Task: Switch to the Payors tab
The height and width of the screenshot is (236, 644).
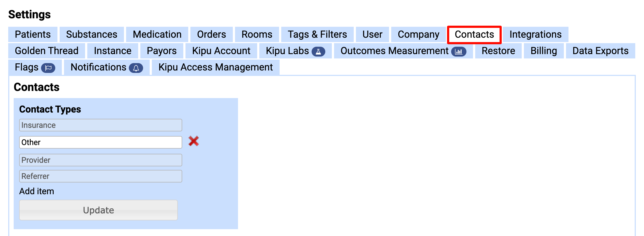Action: [162, 51]
